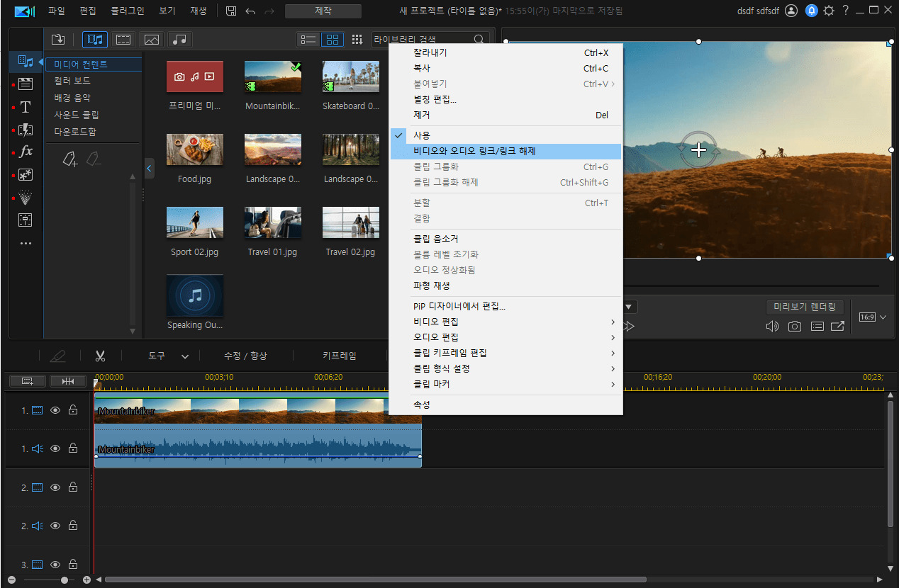Screen dimensions: 899x588
Task: Click the import media folder icon
Action: tap(58, 40)
